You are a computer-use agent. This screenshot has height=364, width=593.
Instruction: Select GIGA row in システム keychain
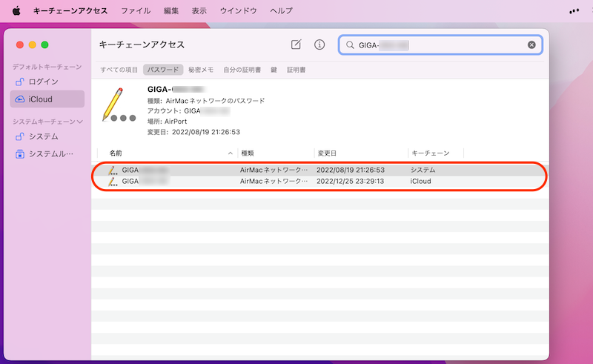click(x=296, y=170)
